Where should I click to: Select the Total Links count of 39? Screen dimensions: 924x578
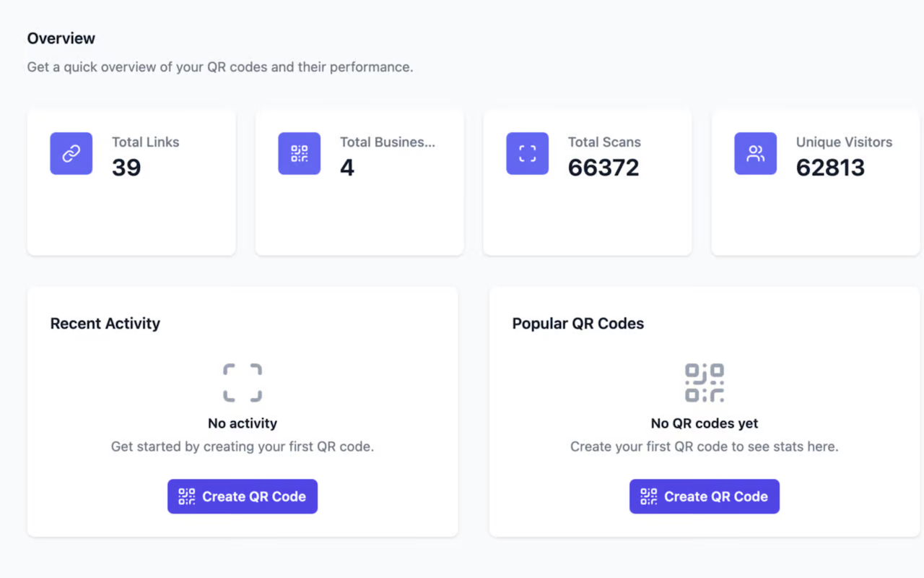[126, 168]
